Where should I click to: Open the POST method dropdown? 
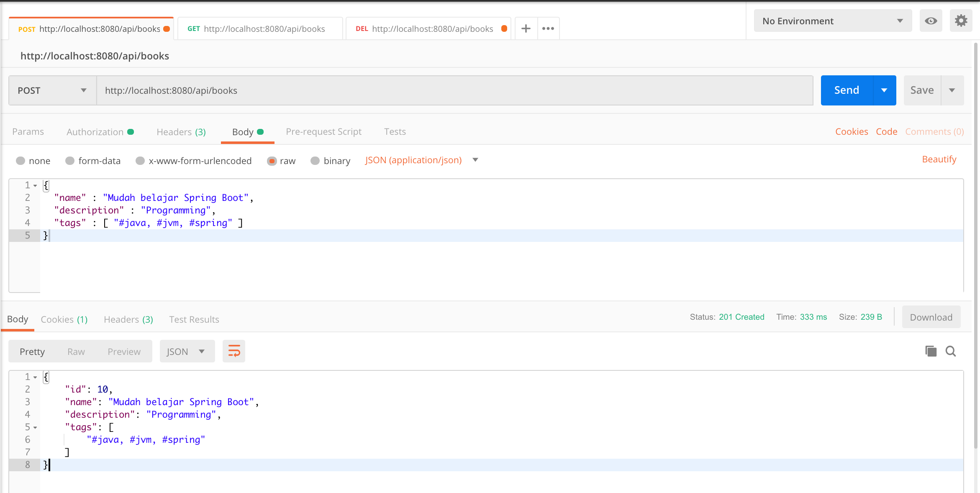coord(52,90)
